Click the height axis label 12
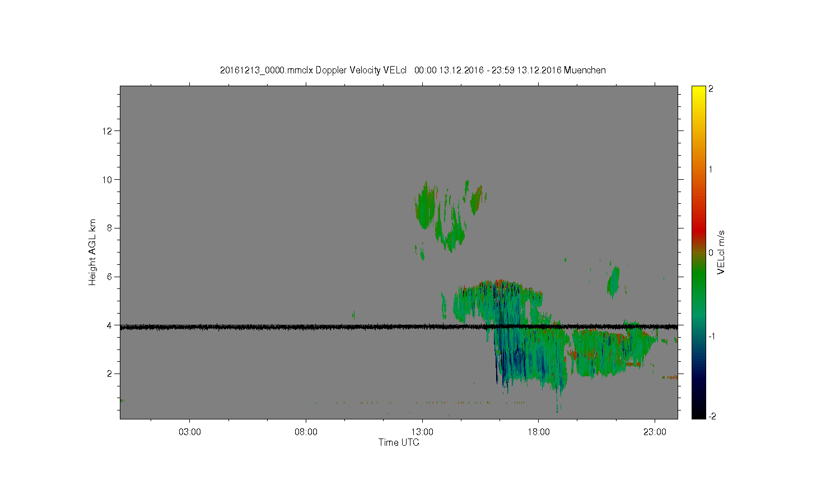The height and width of the screenshot is (504, 840). (x=108, y=131)
